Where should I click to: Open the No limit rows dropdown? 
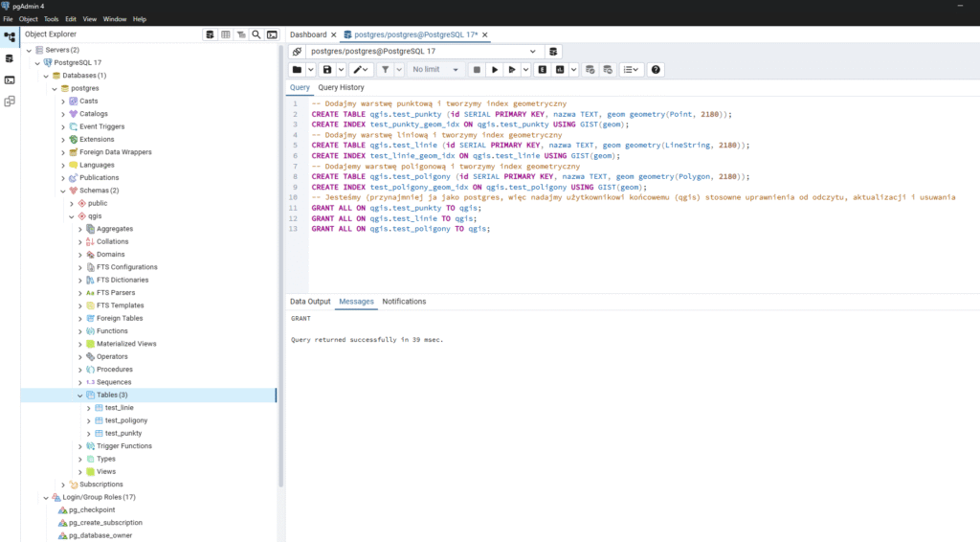point(436,70)
